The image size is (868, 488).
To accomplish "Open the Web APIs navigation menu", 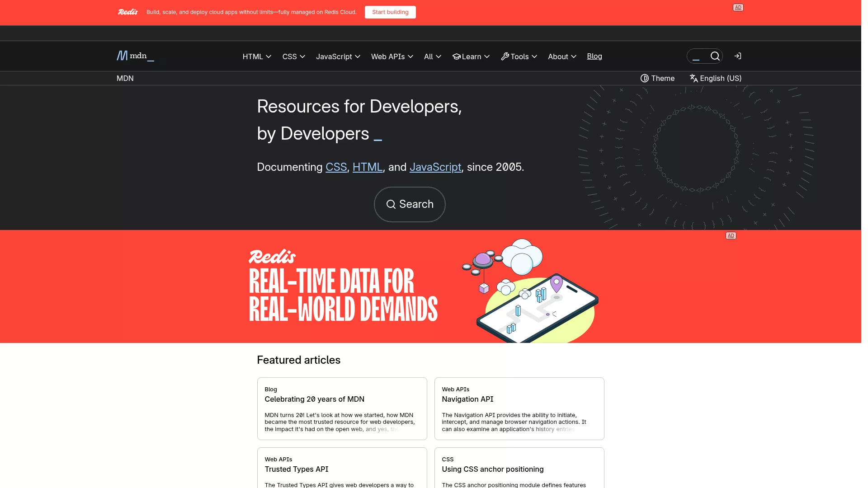I will [x=392, y=56].
